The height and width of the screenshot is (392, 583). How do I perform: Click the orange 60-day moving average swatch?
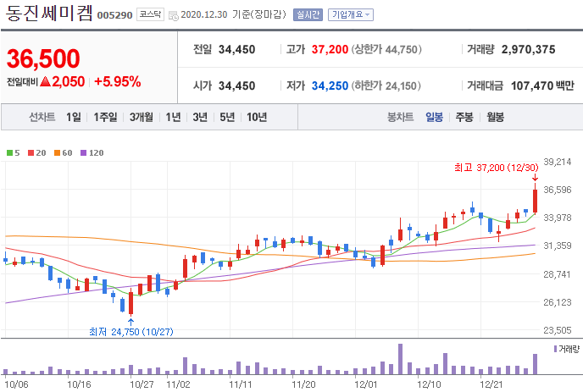point(58,152)
